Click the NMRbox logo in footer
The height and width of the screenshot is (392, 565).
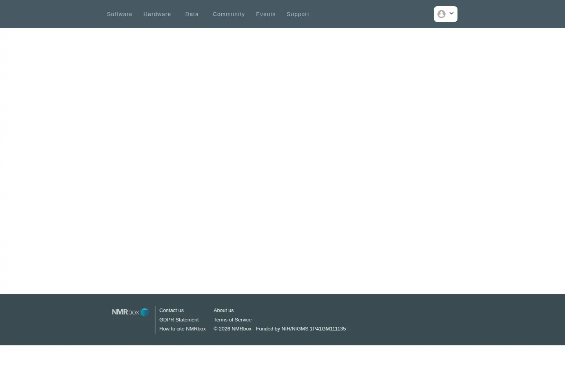coord(131,312)
